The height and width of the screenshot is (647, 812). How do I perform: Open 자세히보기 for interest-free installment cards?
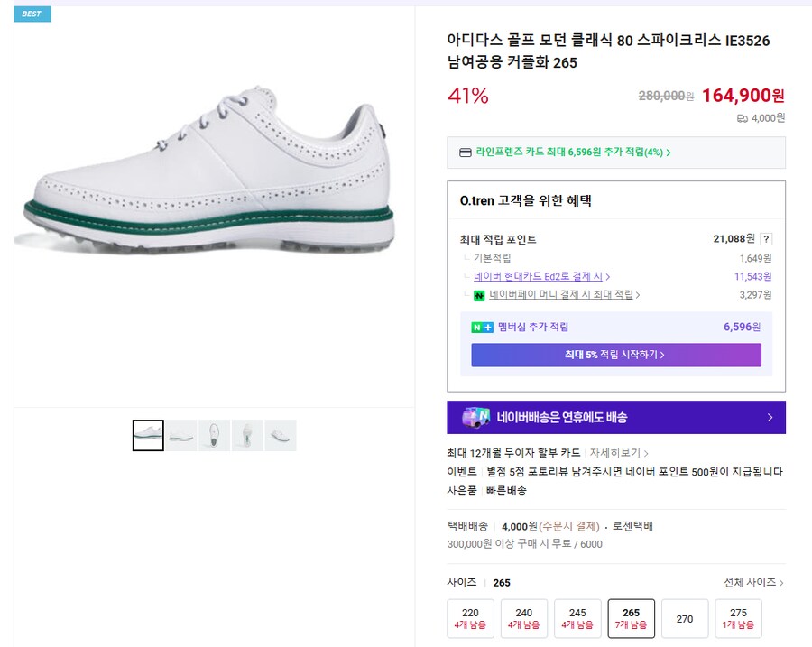[618, 453]
